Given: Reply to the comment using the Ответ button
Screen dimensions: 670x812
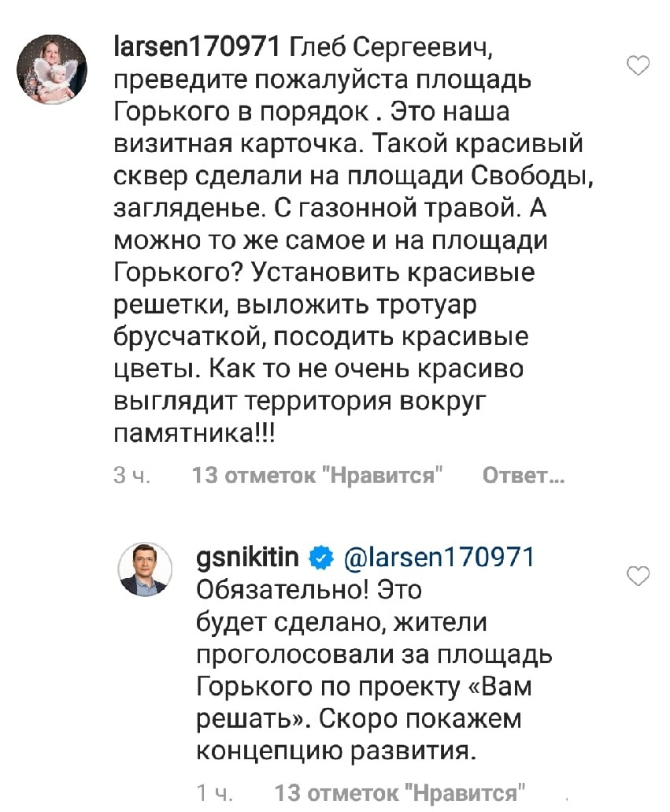Looking at the screenshot, I should (524, 475).
